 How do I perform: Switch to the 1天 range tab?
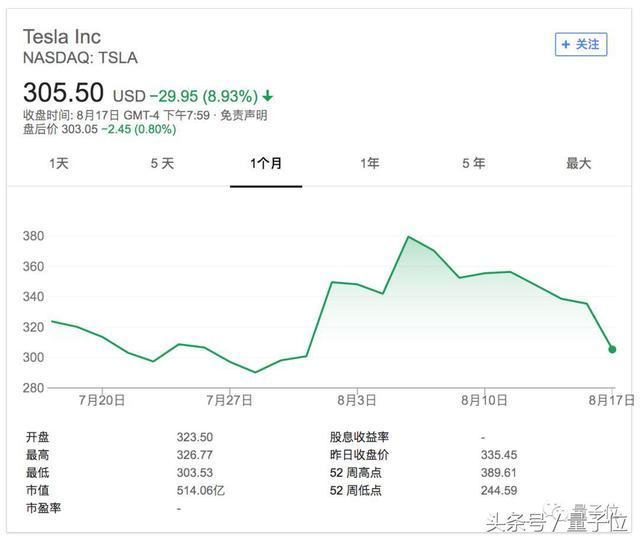pyautogui.click(x=59, y=163)
